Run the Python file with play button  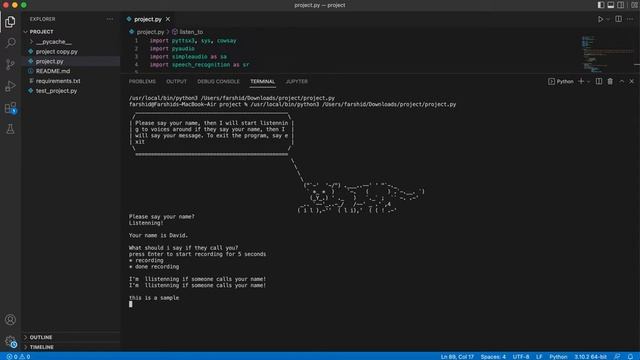(600, 19)
